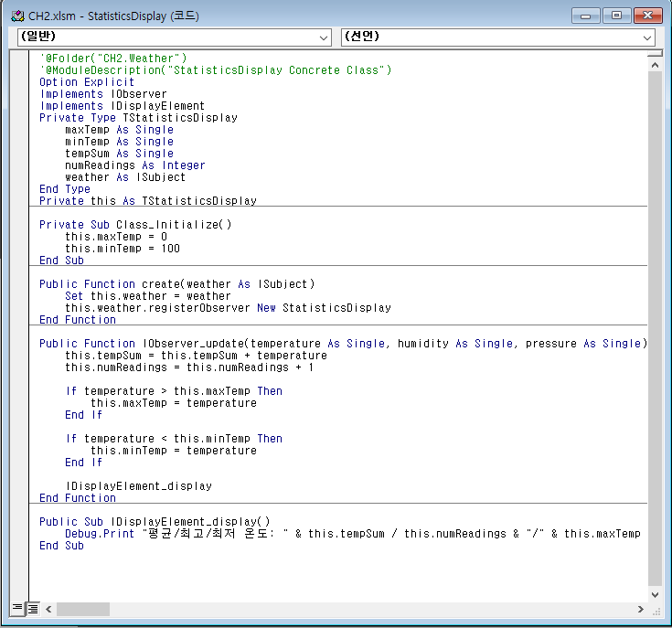Click the split bar above vertical scrollbar
The image size is (672, 628).
tap(655, 54)
